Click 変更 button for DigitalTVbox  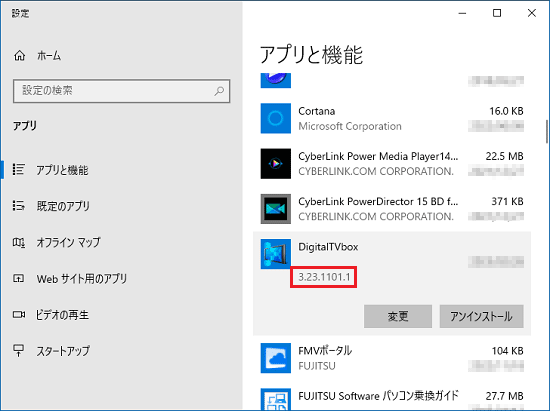point(398,316)
